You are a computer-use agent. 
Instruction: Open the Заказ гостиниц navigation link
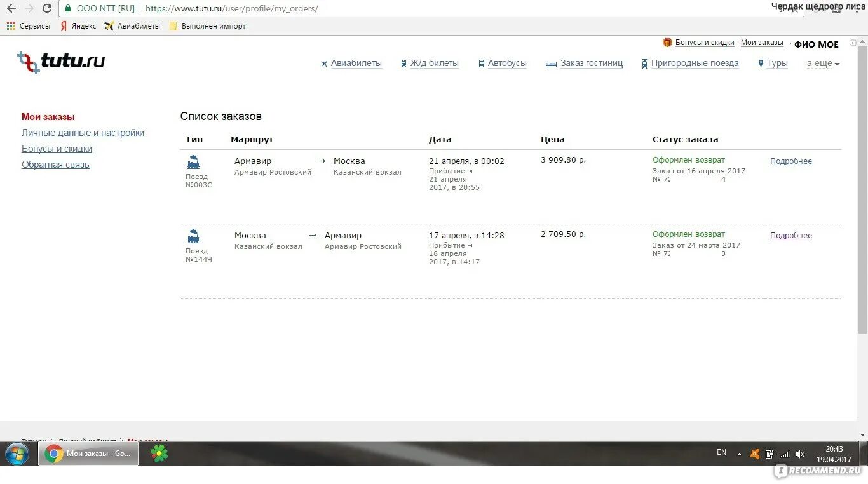(592, 63)
